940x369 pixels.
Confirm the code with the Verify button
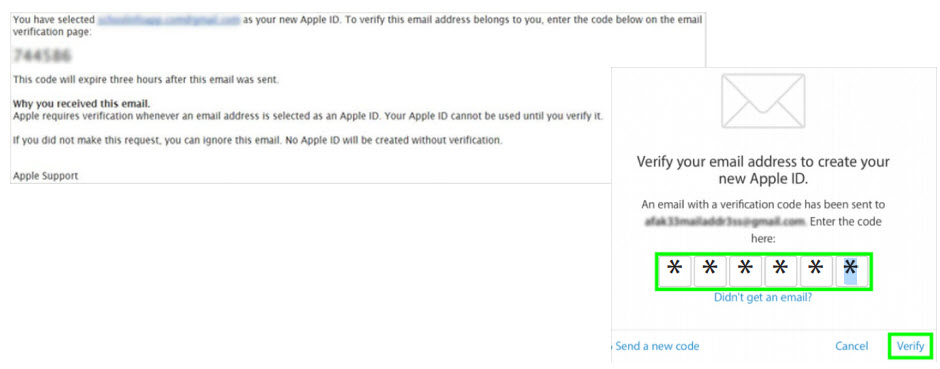(910, 346)
